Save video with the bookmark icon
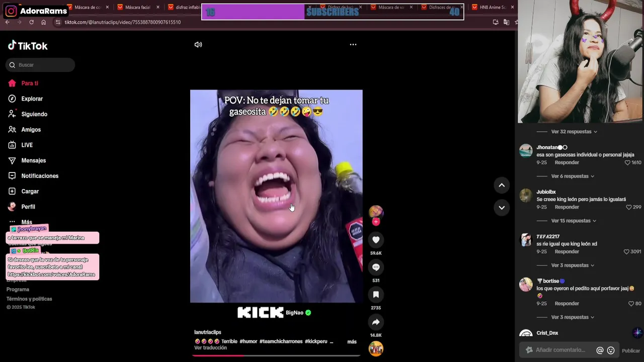 (376, 294)
